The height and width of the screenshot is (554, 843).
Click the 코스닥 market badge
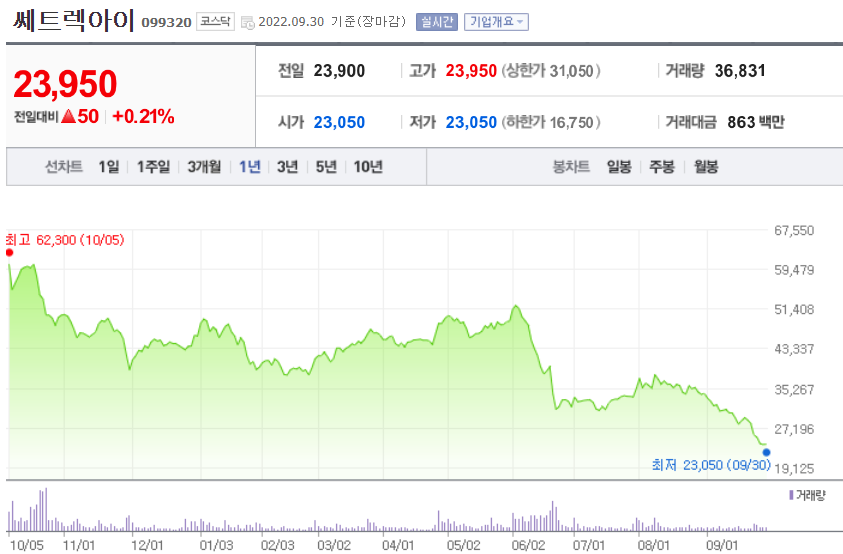pyautogui.click(x=215, y=22)
